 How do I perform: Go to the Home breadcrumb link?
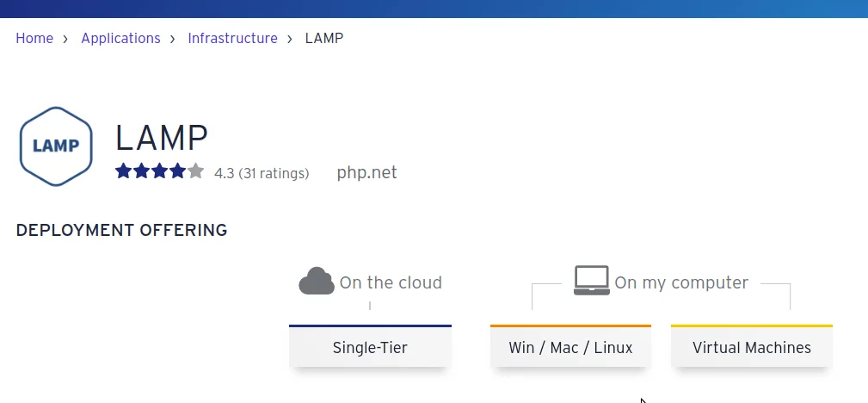click(34, 39)
